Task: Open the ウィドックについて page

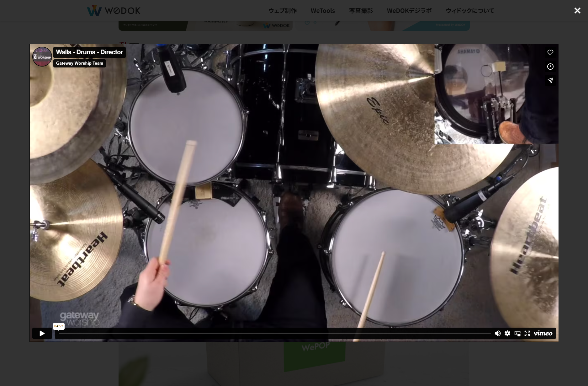Action: click(x=469, y=10)
